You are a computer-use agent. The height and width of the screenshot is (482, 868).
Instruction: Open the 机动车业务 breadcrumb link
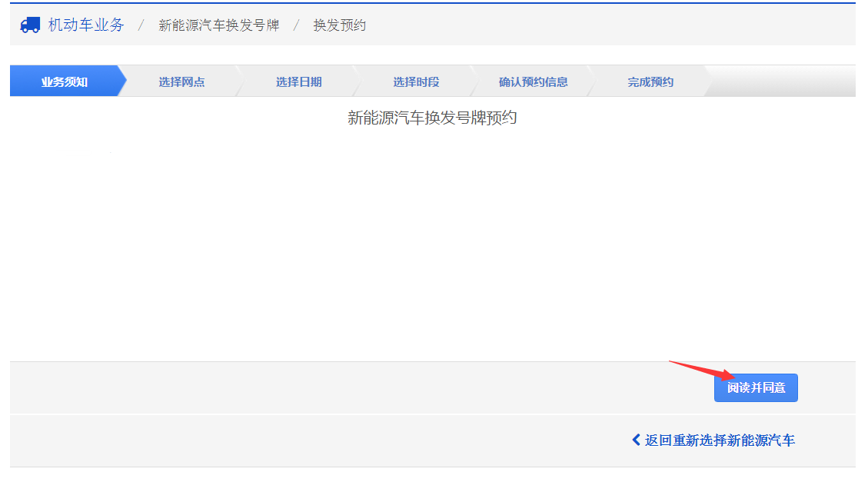click(x=85, y=25)
